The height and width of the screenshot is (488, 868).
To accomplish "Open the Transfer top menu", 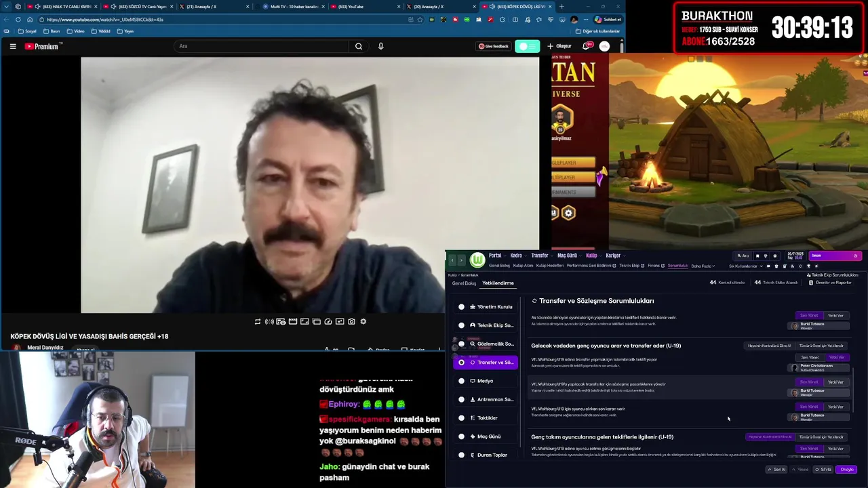I will [540, 256].
